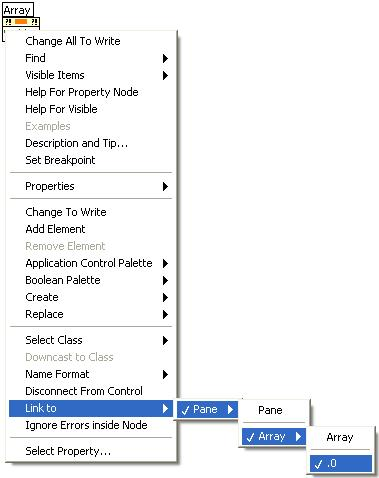Expand the Application Control Palette submenu
The image size is (379, 478).
(91, 263)
